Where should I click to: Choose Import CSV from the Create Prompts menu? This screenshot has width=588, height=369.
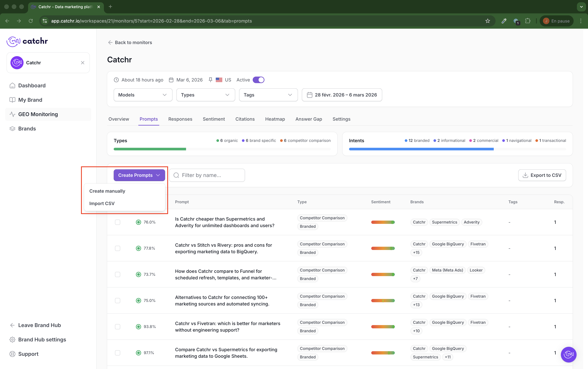pos(102,203)
